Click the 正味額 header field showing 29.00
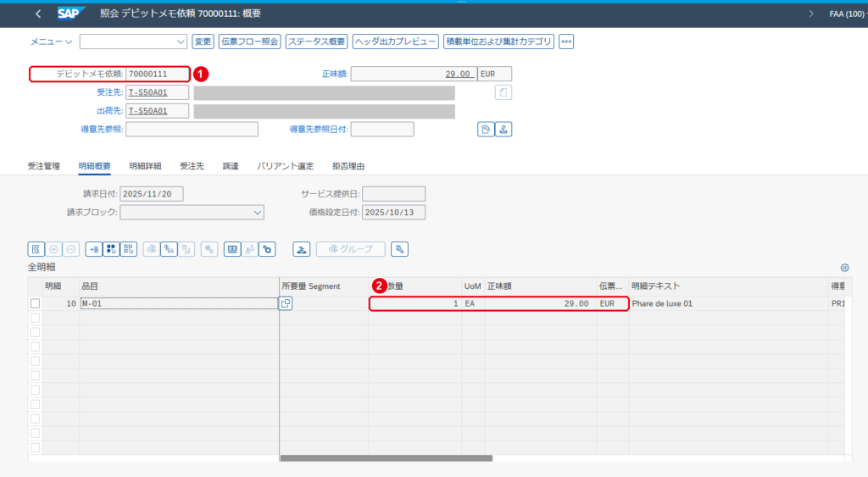The width and height of the screenshot is (868, 477). coord(414,74)
